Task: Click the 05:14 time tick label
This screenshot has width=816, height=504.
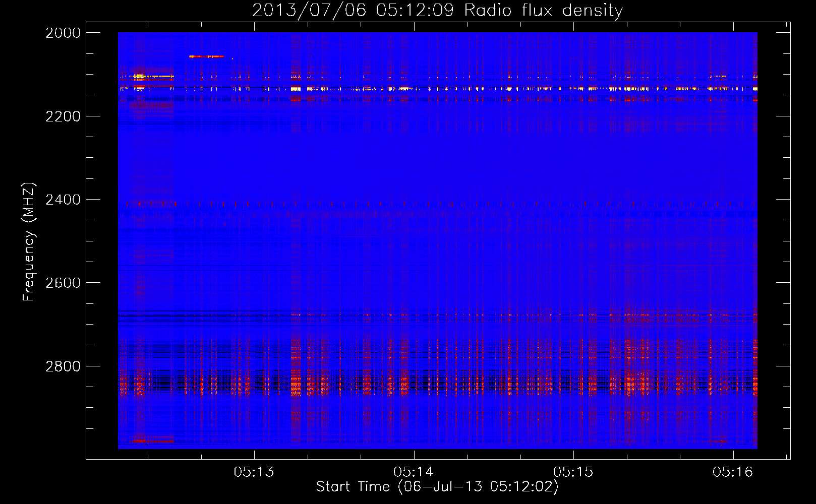Action: tap(414, 472)
